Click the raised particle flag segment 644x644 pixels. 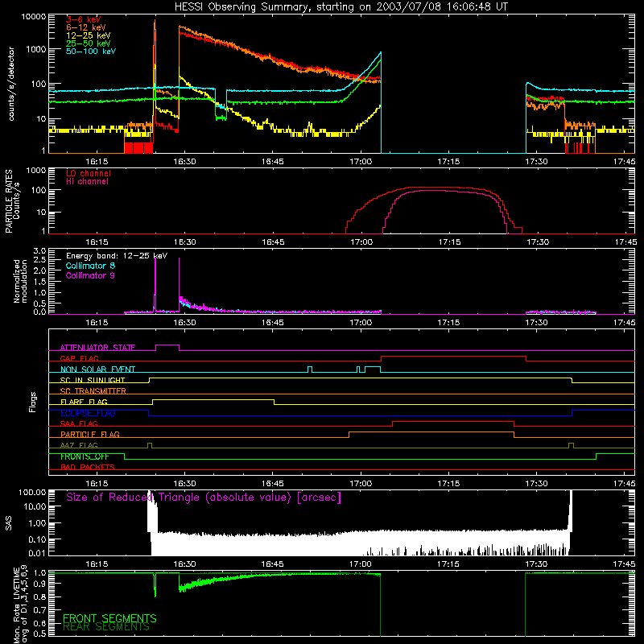431,432
